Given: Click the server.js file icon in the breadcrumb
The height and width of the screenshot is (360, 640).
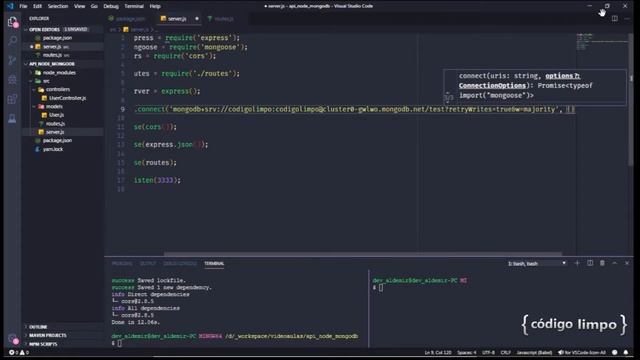Looking at the screenshot, I should [x=126, y=29].
